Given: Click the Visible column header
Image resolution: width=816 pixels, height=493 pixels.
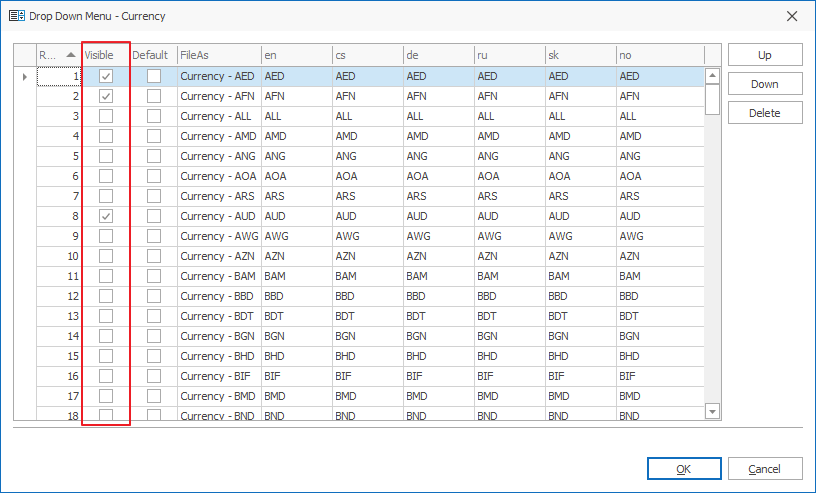Looking at the screenshot, I should (105, 55).
